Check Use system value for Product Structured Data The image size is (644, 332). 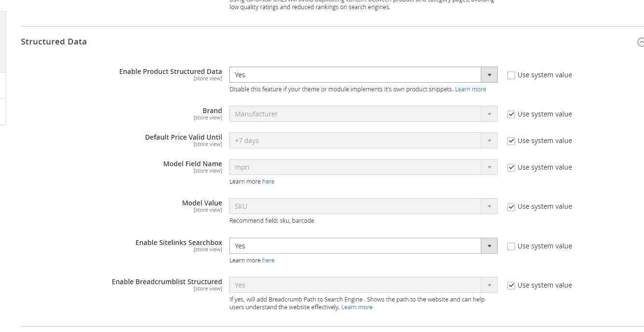(x=511, y=75)
